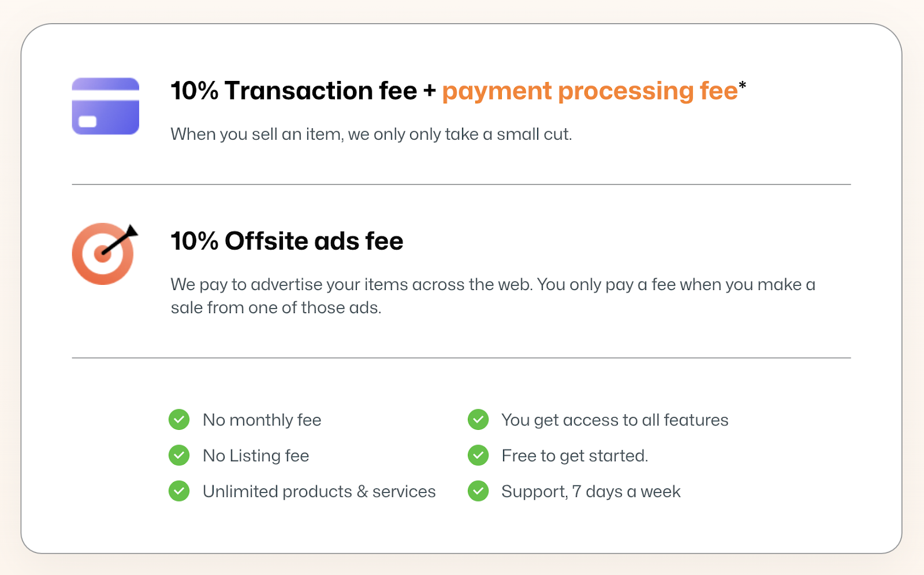The image size is (924, 575).
Task: Click checkmark beside You get access to all features
Action: tap(478, 420)
